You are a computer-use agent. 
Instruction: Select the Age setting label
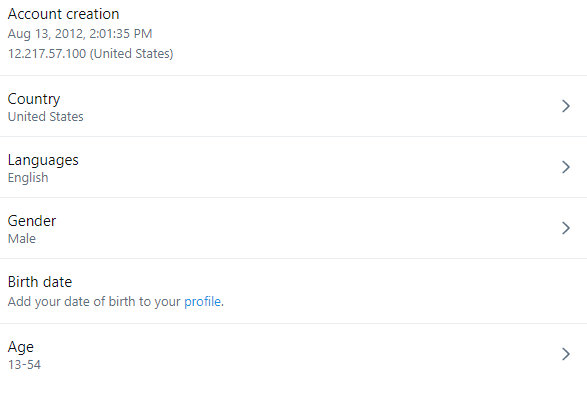pyautogui.click(x=21, y=347)
